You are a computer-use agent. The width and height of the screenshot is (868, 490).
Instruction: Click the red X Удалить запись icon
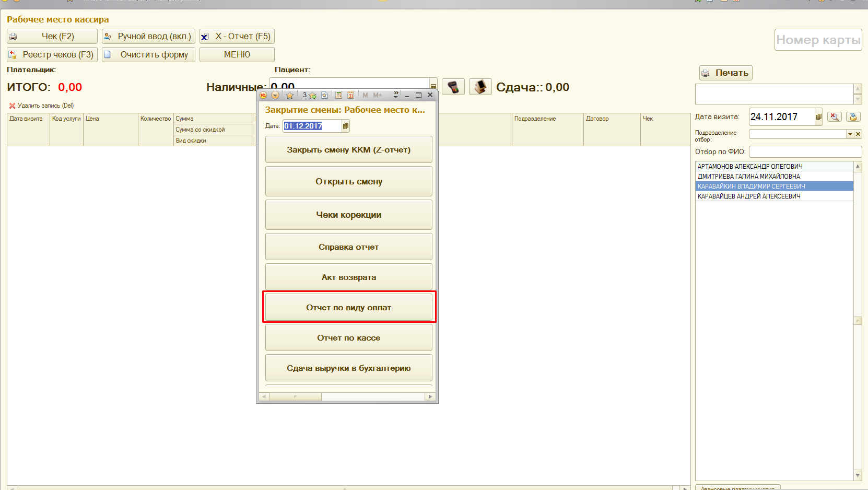tap(12, 106)
